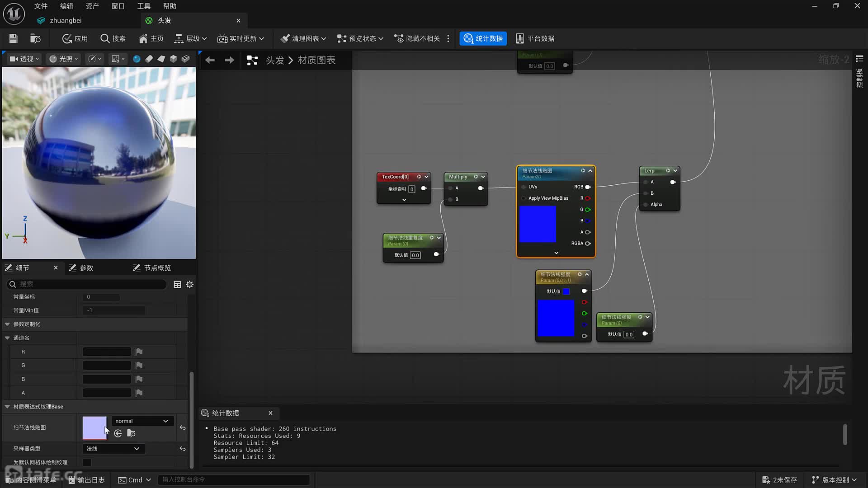Image resolution: width=868 pixels, height=488 pixels.
Task: Open the 预览状态 dropdown menu
Action: pos(360,38)
